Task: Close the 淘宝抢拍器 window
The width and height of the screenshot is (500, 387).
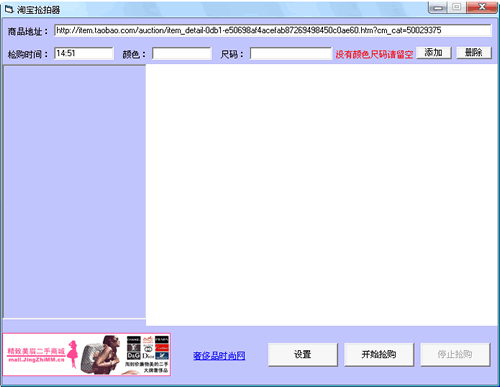Action: tap(482, 7)
